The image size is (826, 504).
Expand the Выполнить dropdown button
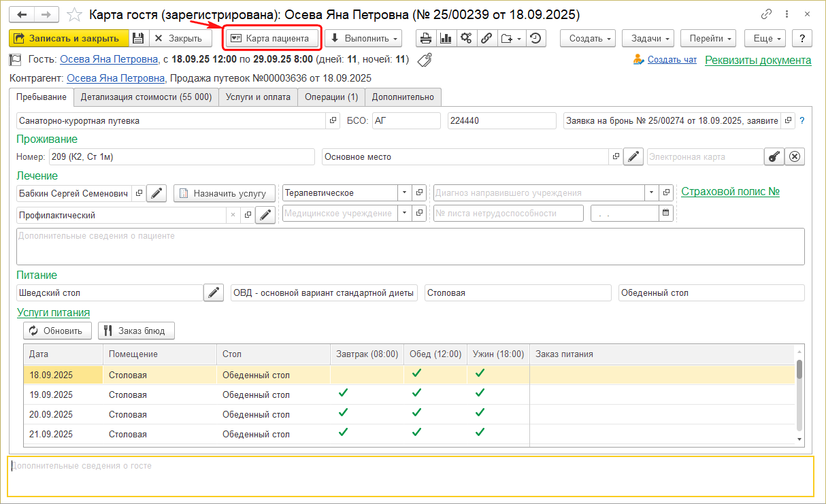(363, 39)
